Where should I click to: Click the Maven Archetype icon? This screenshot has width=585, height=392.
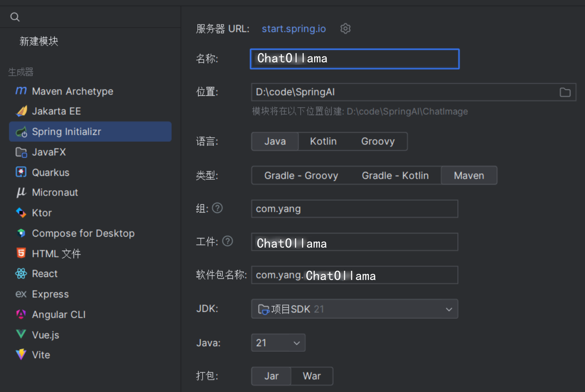coord(21,91)
